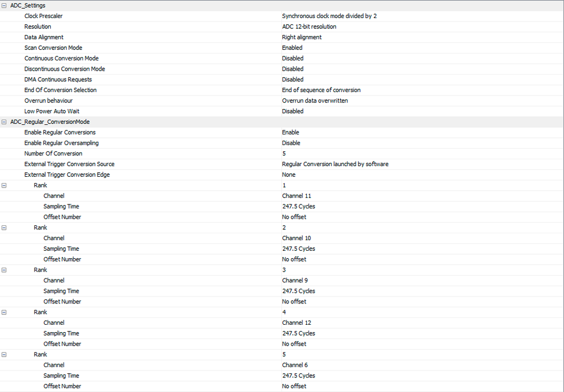Change External Trigger Conversion Edge 'None' value

pos(288,175)
